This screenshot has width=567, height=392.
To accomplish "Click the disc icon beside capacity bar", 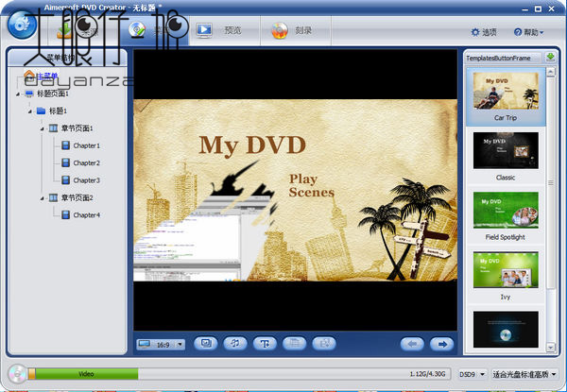I will [x=15, y=374].
